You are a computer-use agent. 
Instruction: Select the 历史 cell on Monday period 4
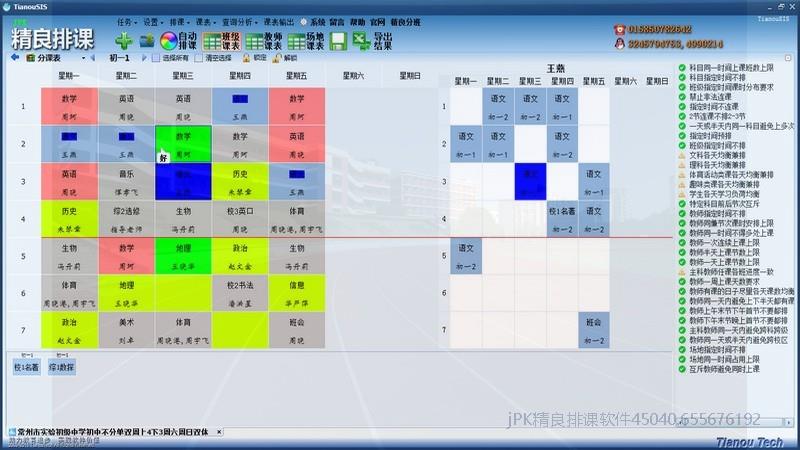69,219
